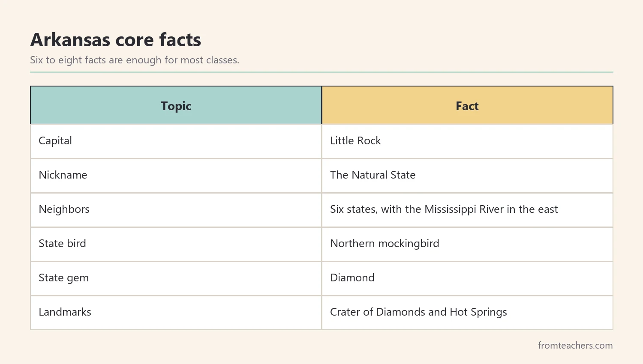Image resolution: width=643 pixels, height=364 pixels.
Task: Select the 'Capital' cell
Action: pyautogui.click(x=176, y=141)
